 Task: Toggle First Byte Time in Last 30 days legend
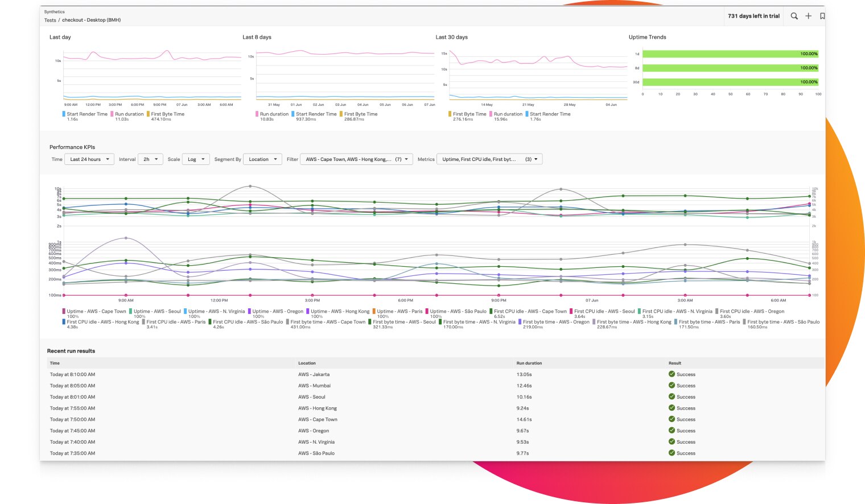point(469,114)
